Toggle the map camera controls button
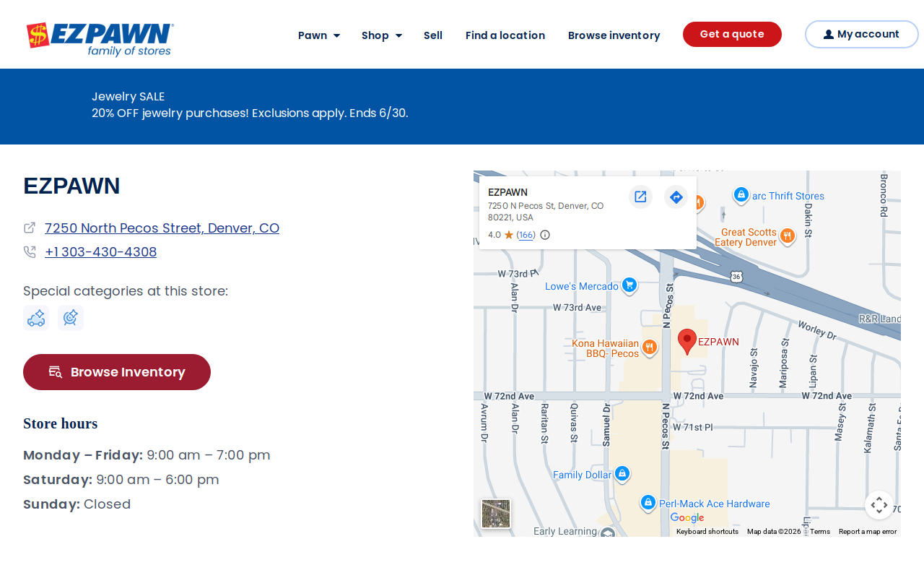The width and height of the screenshot is (924, 578). tap(879, 505)
